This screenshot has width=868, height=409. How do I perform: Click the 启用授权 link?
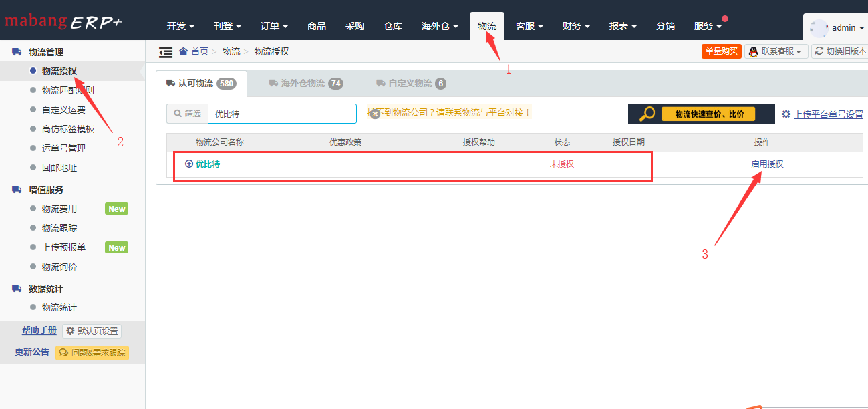[767, 162]
